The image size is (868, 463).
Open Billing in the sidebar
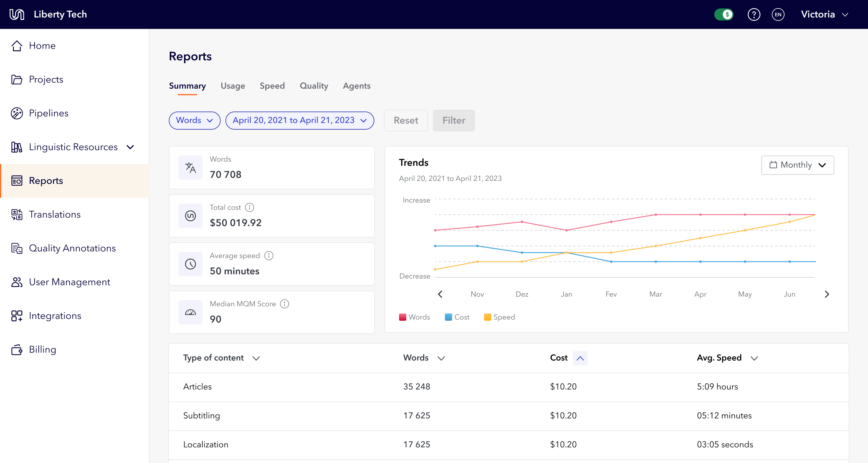74,349
